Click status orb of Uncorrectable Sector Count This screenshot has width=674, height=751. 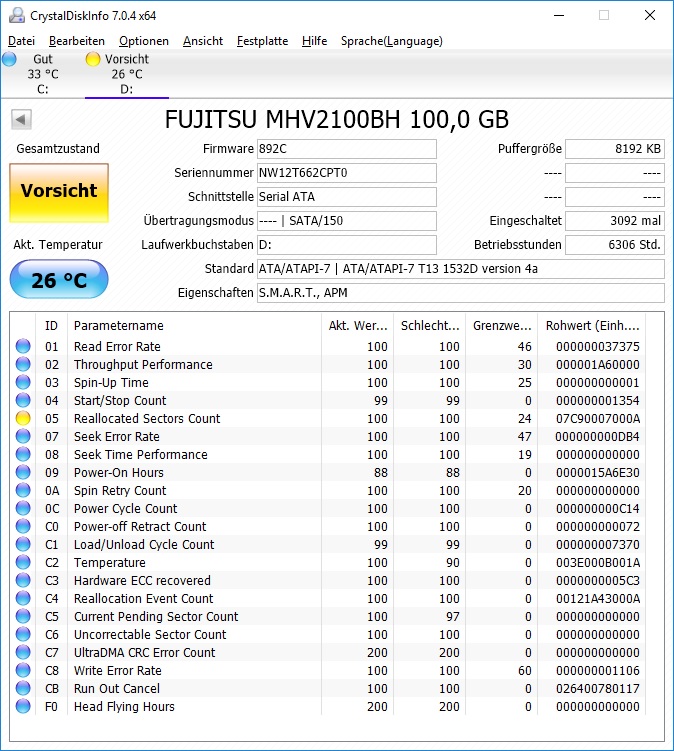pos(23,634)
